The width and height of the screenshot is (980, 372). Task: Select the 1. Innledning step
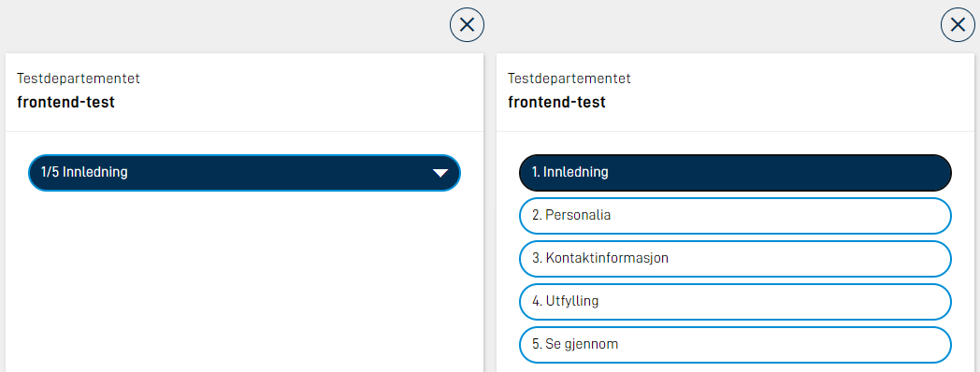(735, 172)
